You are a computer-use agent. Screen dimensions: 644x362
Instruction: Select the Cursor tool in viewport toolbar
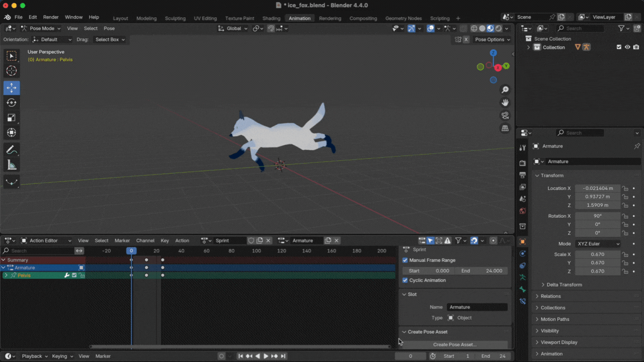pos(12,71)
